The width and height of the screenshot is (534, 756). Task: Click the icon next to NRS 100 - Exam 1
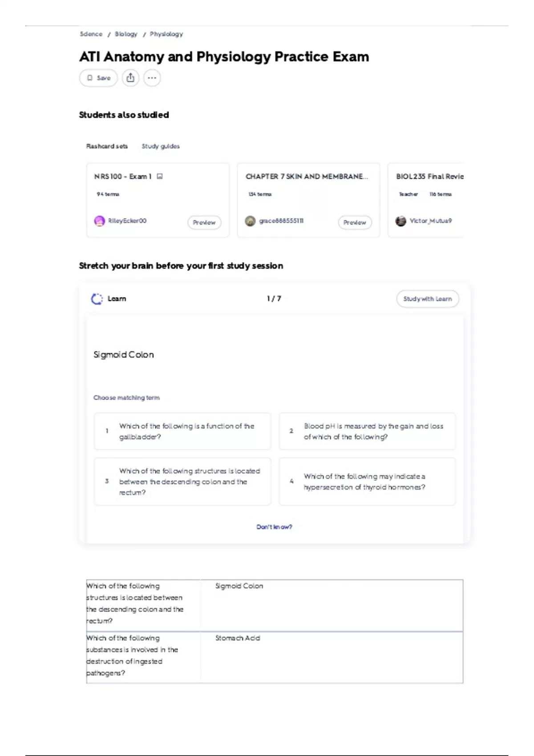[160, 177]
